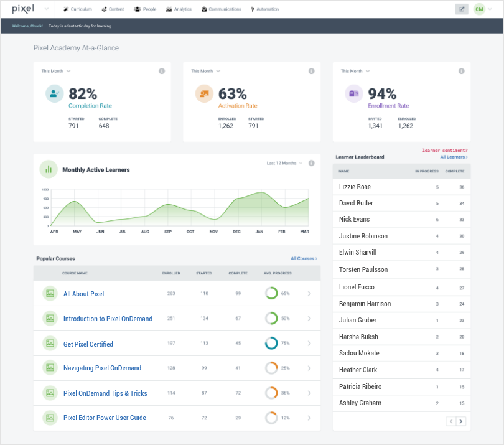504x445 pixels.
Task: Open Pixel OnDemand Tips & Tricks row chevron
Action: point(309,393)
